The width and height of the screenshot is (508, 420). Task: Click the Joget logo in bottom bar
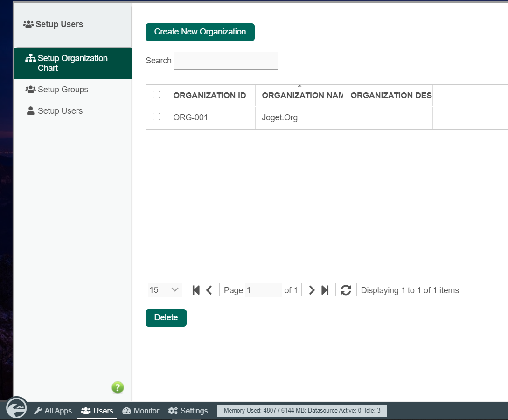tap(17, 408)
